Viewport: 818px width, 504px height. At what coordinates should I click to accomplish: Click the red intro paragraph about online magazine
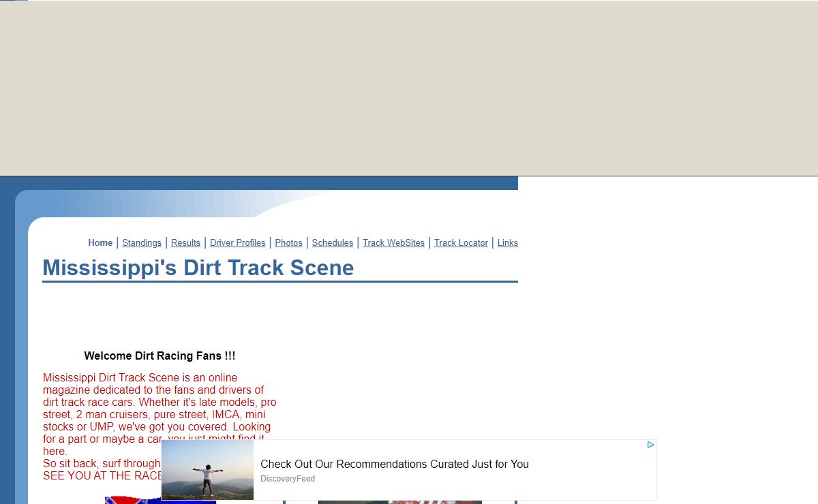click(x=158, y=403)
